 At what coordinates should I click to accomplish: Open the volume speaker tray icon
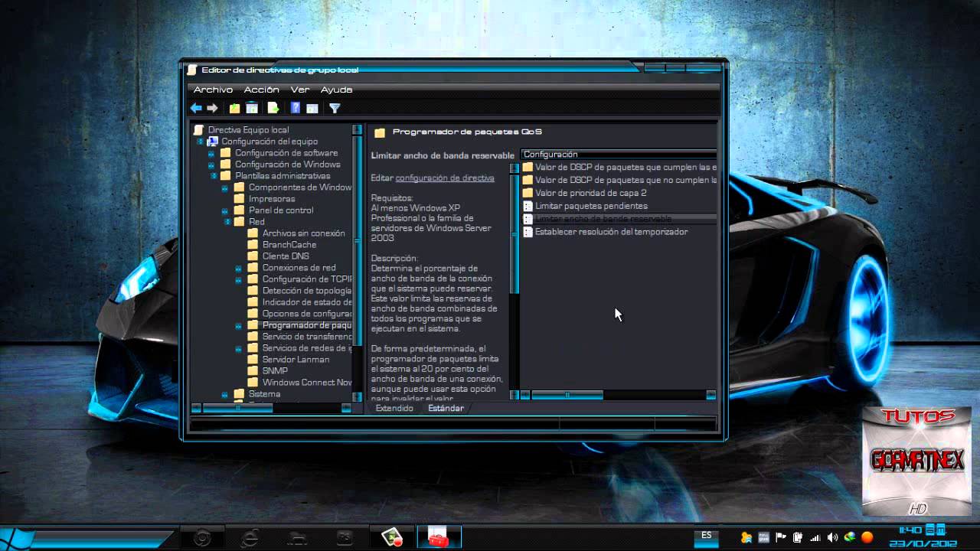pos(833,537)
